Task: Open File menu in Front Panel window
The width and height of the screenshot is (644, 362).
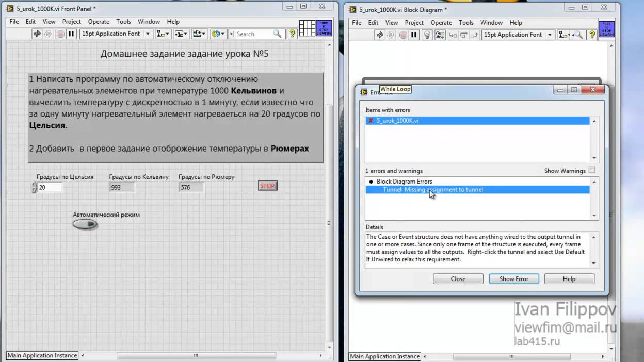Action: click(x=14, y=22)
